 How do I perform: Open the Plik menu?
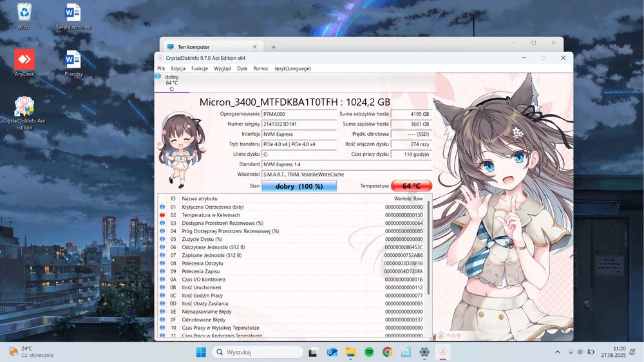tap(161, 69)
